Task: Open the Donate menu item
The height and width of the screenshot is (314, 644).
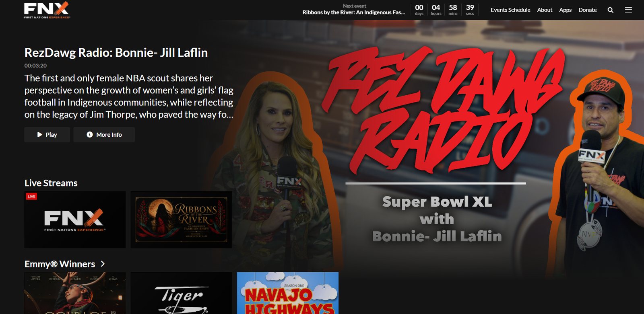Action: [587, 10]
